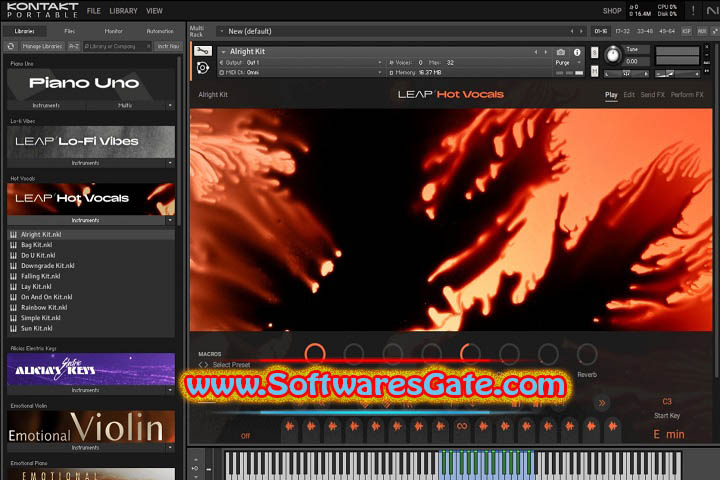
Task: Open the Piano Uno library options dropdown
Action: 170,106
